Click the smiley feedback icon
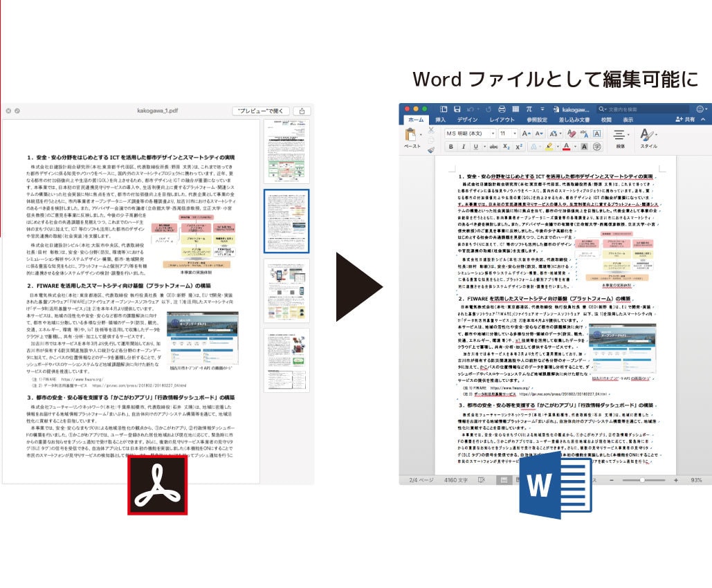 (700, 109)
